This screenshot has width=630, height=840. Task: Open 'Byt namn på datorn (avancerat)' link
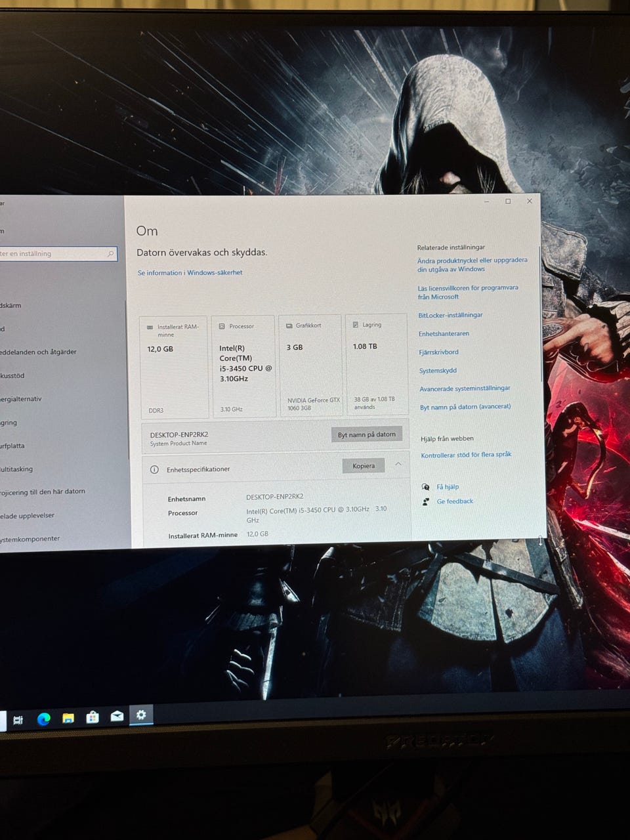465,407
